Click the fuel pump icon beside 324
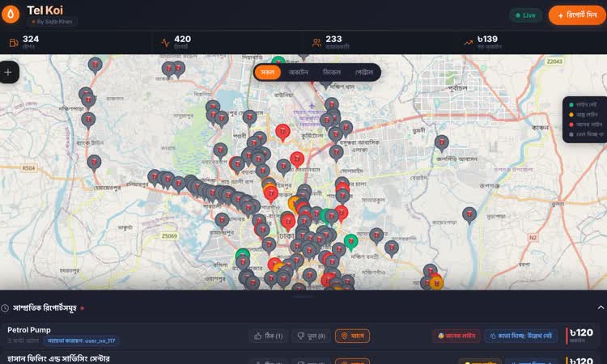607x364 pixels. point(14,43)
